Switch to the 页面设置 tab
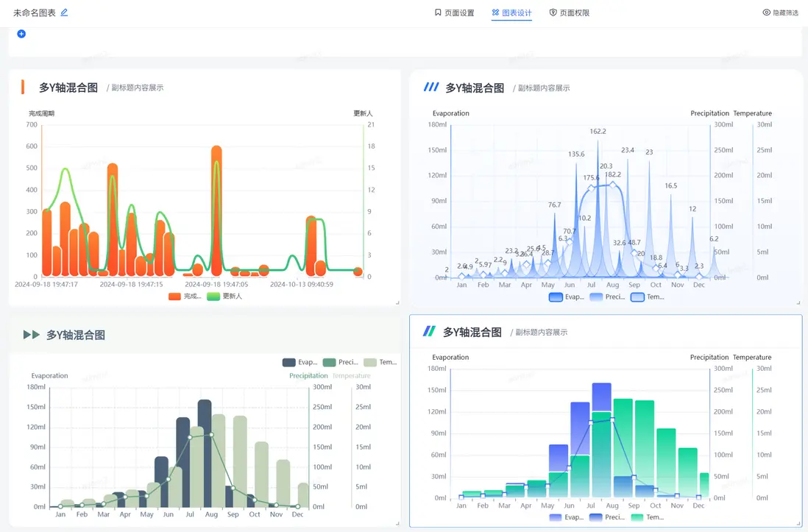Screen dimensions: 808x532 point(454,13)
